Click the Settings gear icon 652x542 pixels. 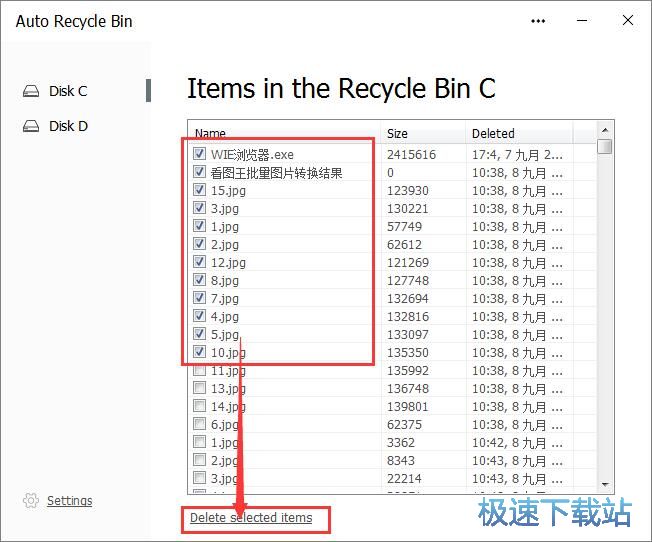tap(31, 500)
